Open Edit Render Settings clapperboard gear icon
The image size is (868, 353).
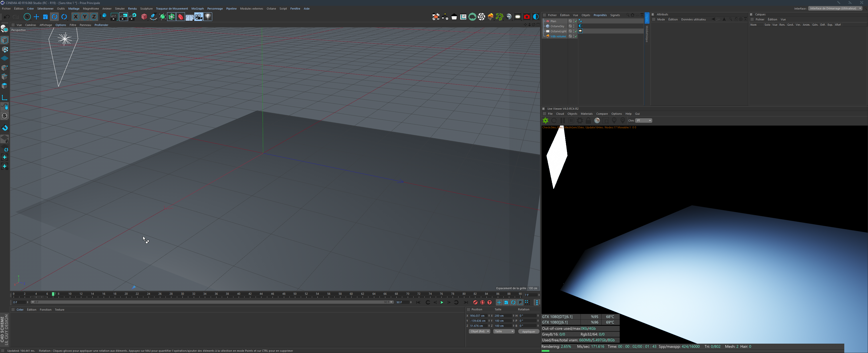[x=133, y=17]
